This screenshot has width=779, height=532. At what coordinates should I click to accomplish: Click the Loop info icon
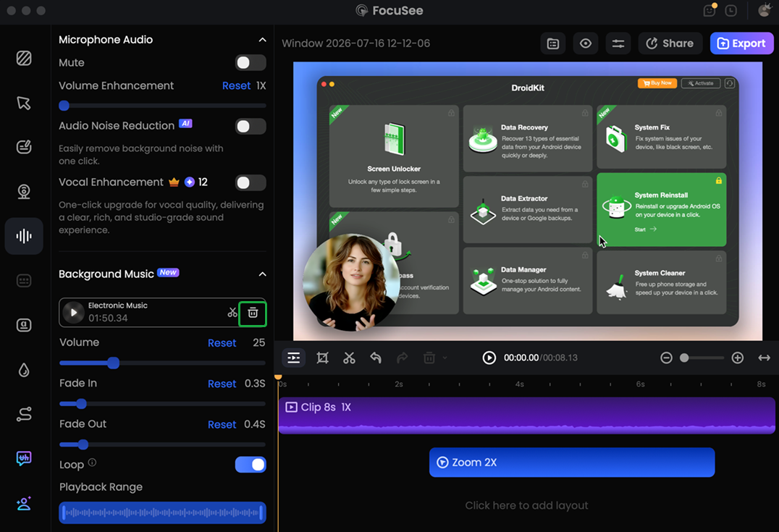pos(92,463)
